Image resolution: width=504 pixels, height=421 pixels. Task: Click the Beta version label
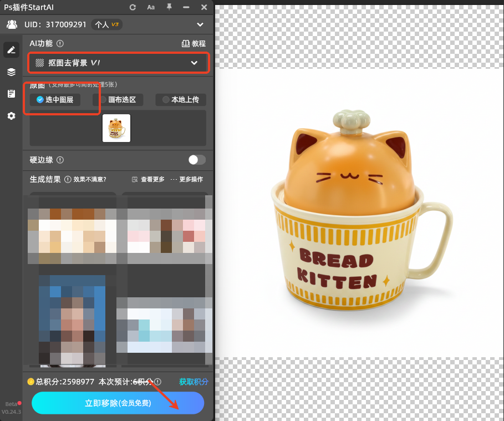click(12, 404)
